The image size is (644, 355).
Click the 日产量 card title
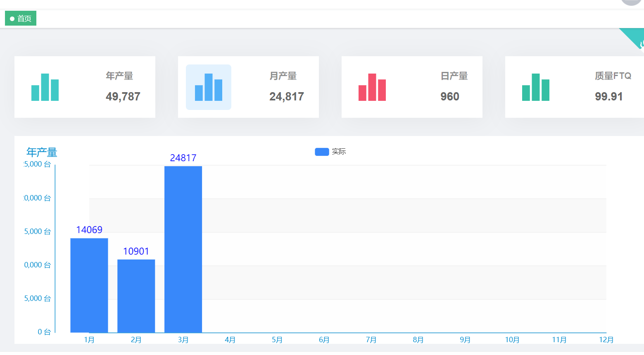(454, 76)
